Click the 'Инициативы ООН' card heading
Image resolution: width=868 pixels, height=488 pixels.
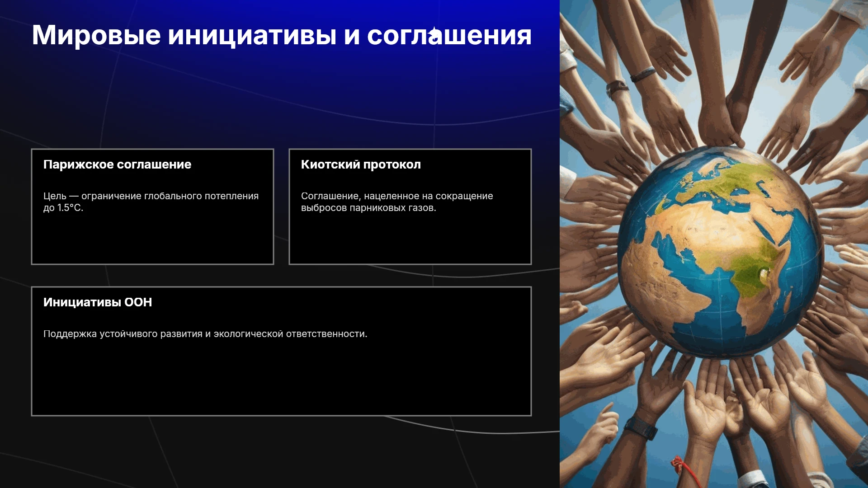click(98, 302)
